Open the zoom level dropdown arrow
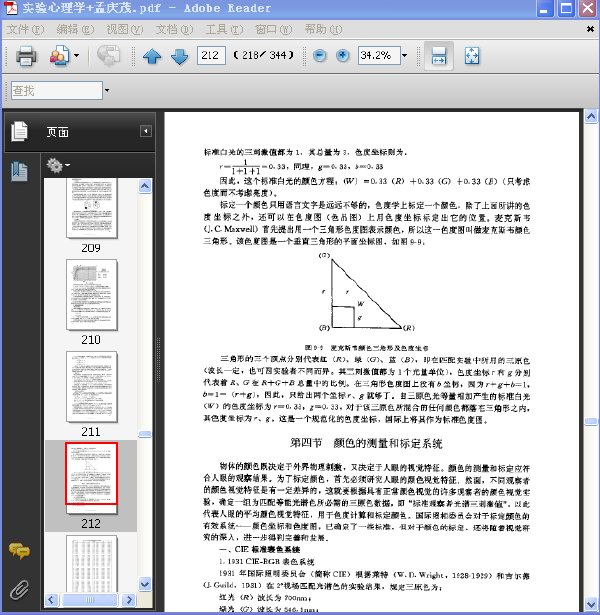The image size is (600, 615). tap(405, 56)
